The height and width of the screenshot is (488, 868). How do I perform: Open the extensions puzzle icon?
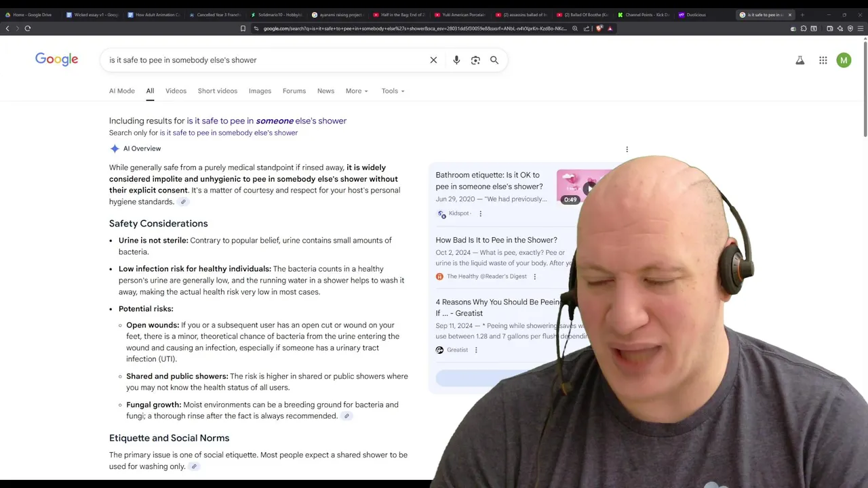(804, 28)
